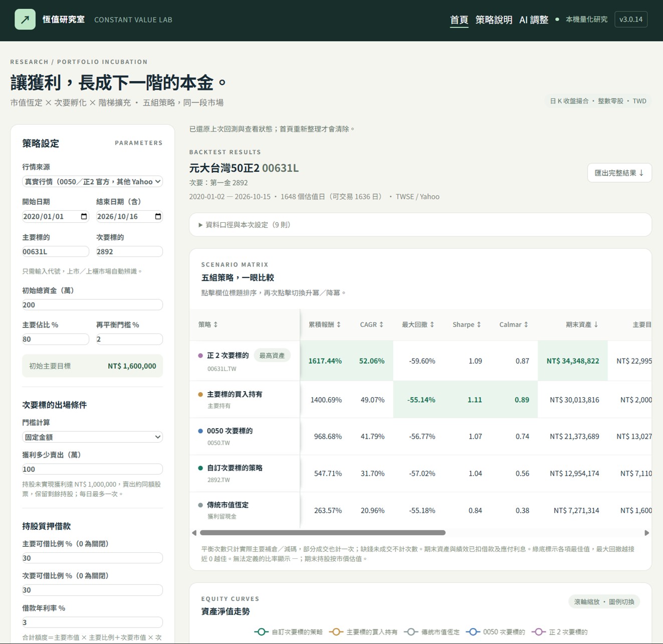Click the 次要可借比例 % input field
The width and height of the screenshot is (663, 644).
[93, 590]
